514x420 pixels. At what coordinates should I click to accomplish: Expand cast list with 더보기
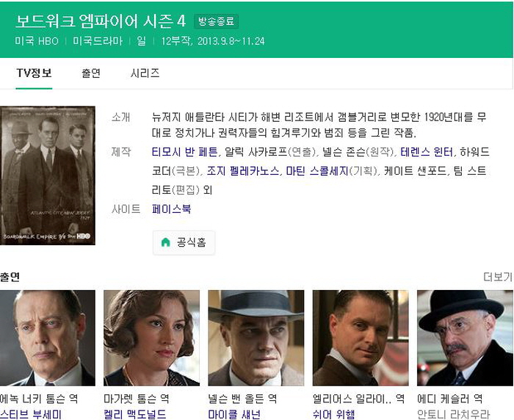click(498, 277)
